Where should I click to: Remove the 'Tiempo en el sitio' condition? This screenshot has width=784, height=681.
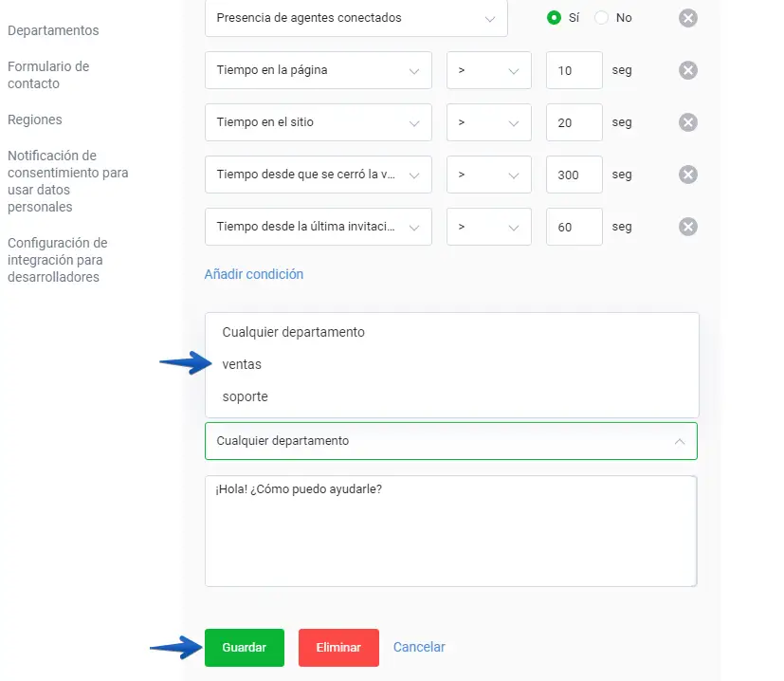coord(688,122)
